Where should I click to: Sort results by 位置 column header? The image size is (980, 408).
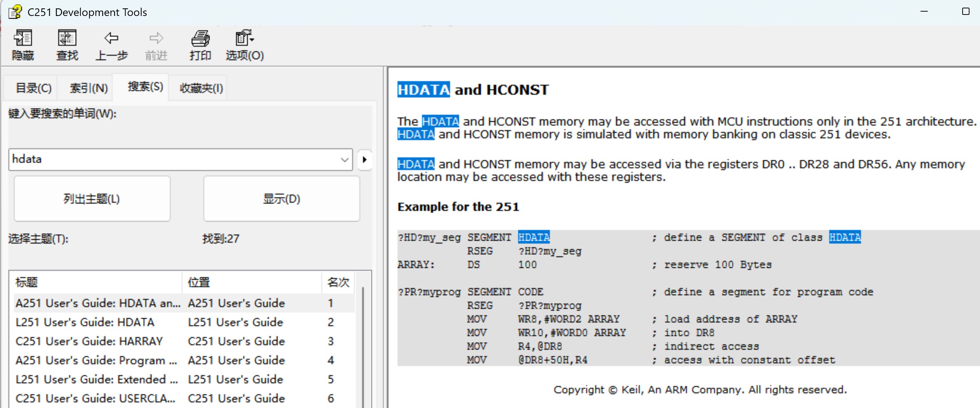click(x=252, y=282)
